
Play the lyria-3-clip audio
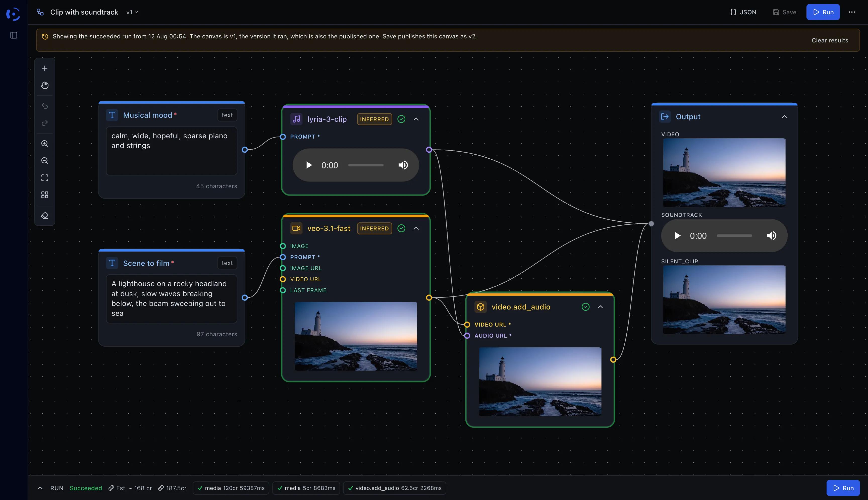(309, 165)
